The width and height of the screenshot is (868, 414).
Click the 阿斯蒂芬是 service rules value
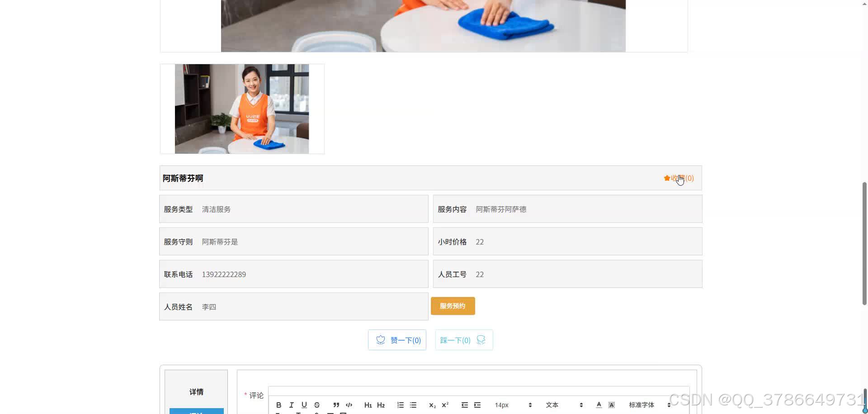(x=220, y=242)
